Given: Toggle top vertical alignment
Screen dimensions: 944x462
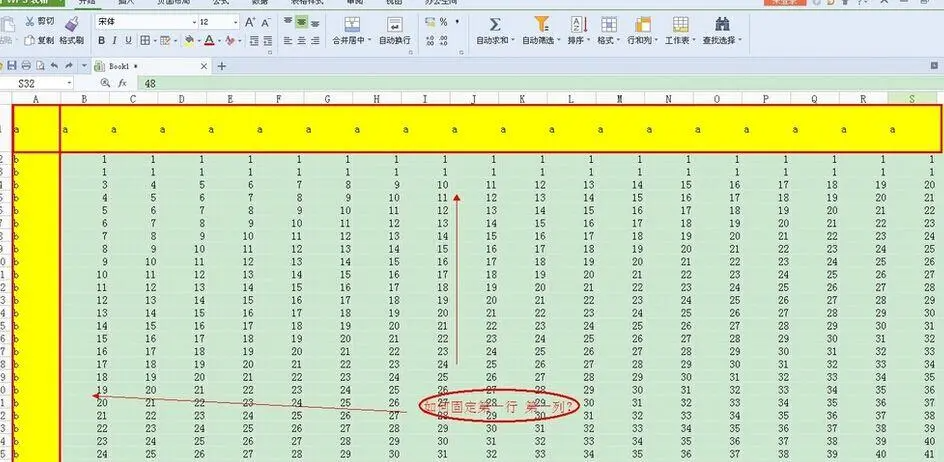Looking at the screenshot, I should [288, 22].
